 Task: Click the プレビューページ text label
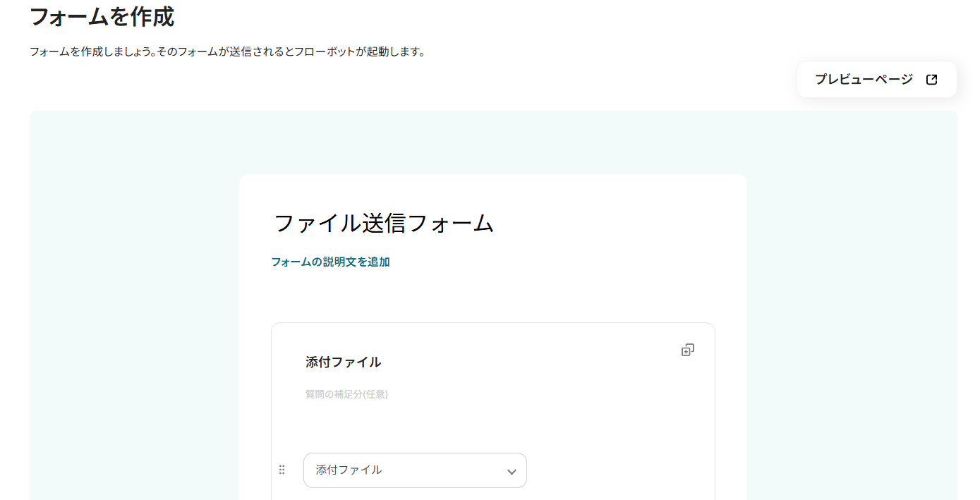(x=864, y=80)
